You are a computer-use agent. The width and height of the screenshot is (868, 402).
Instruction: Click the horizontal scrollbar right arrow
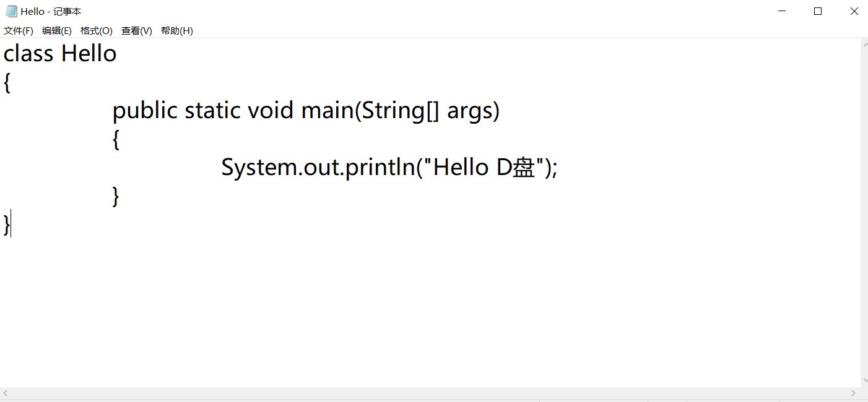(854, 393)
